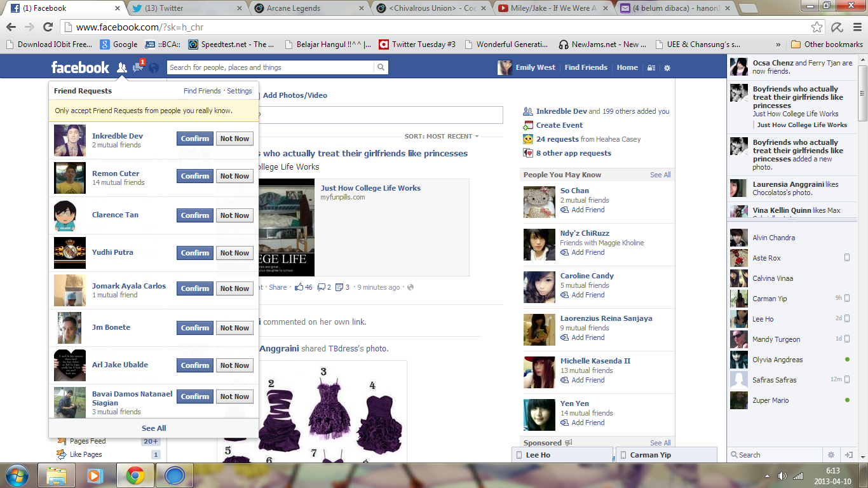Open chat options gear in chat sidebar
868x488 pixels.
(831, 455)
